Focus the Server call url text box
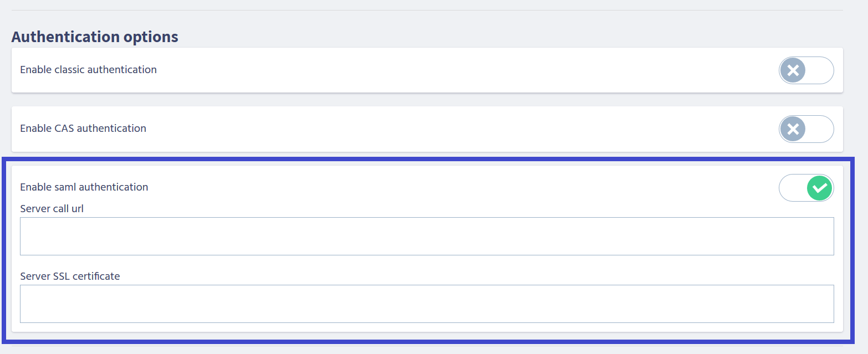The width and height of the screenshot is (868, 354). [427, 236]
